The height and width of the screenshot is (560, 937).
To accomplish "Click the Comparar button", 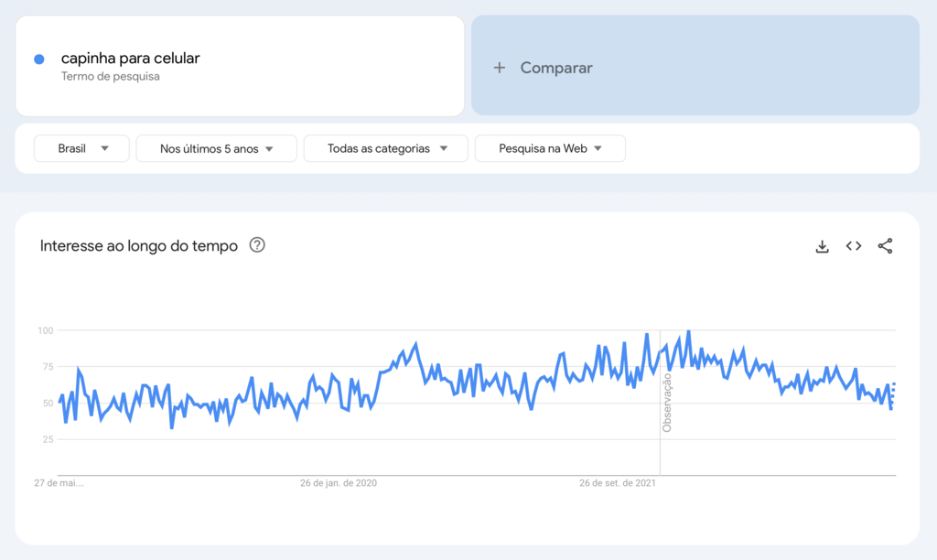I will point(556,67).
